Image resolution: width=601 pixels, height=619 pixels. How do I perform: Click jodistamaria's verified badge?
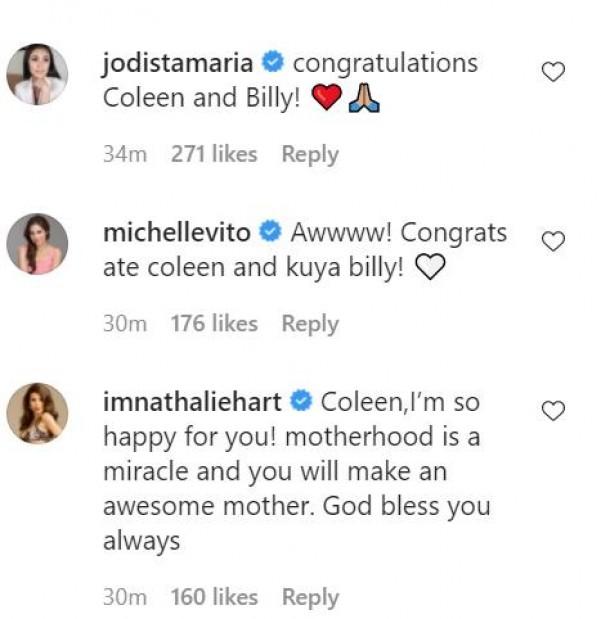point(271,63)
